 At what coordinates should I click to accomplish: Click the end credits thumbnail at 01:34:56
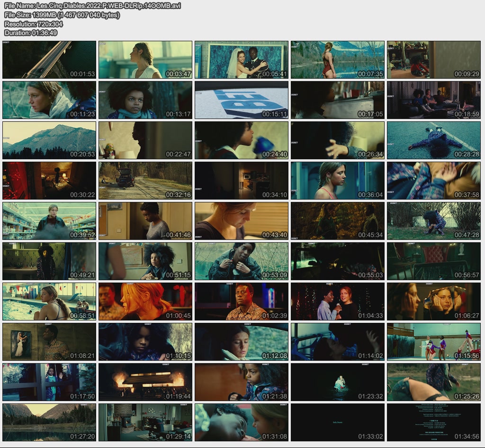pos(433,422)
